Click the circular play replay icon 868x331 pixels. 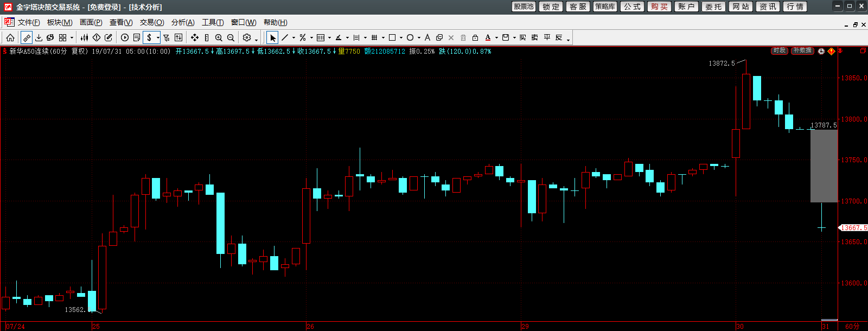[x=125, y=37]
